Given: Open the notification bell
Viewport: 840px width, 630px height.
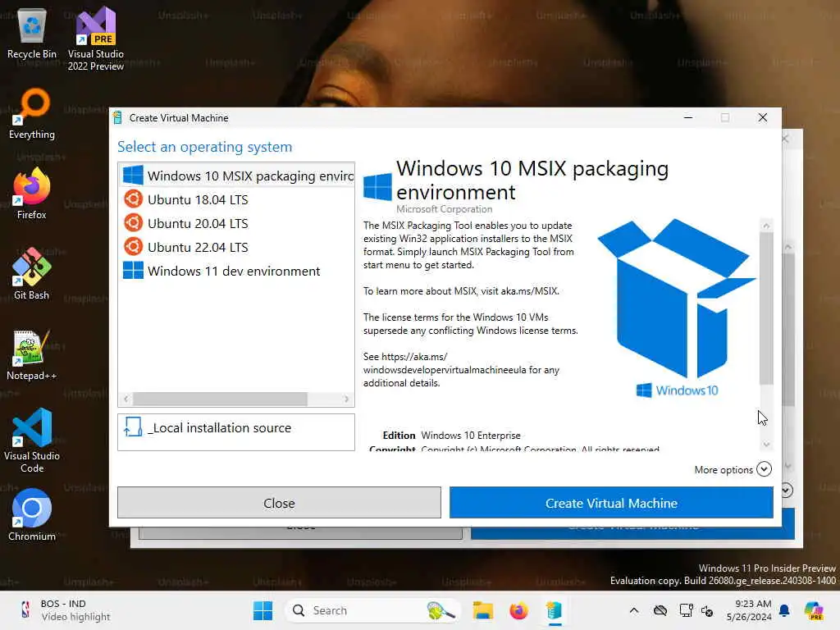Looking at the screenshot, I should click(784, 610).
